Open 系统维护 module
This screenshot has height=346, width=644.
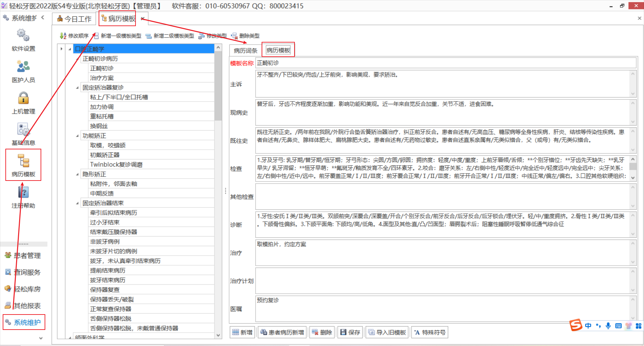point(23,322)
